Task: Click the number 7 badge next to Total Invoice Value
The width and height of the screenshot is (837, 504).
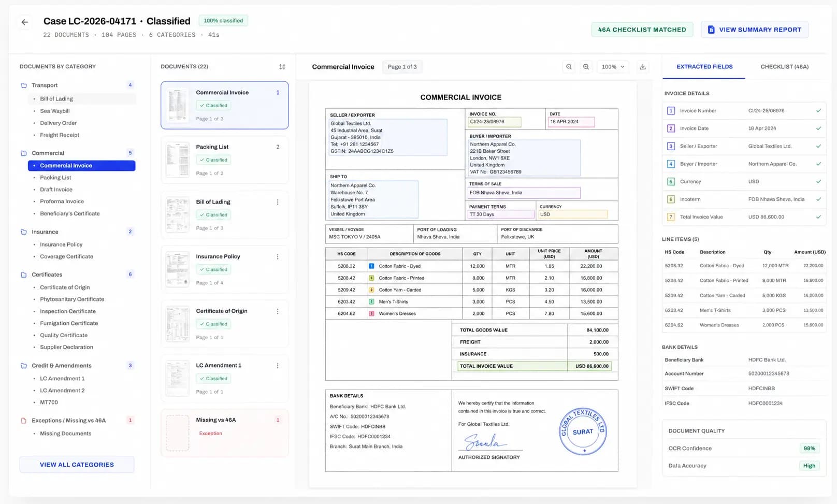Action: [671, 217]
